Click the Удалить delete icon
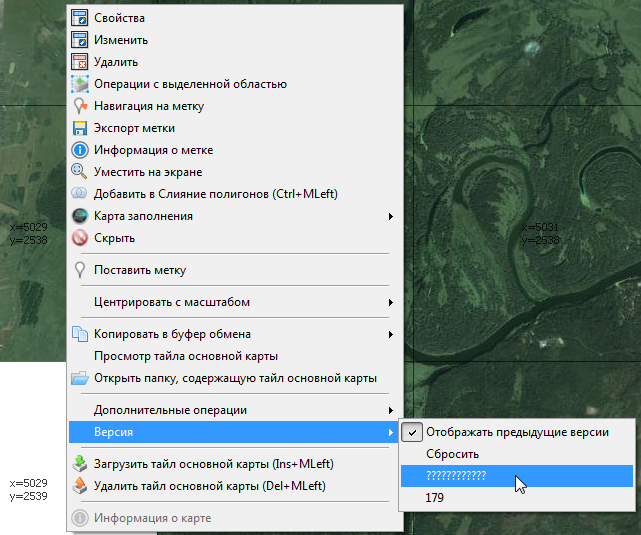This screenshot has height=535, width=641. (x=80, y=62)
